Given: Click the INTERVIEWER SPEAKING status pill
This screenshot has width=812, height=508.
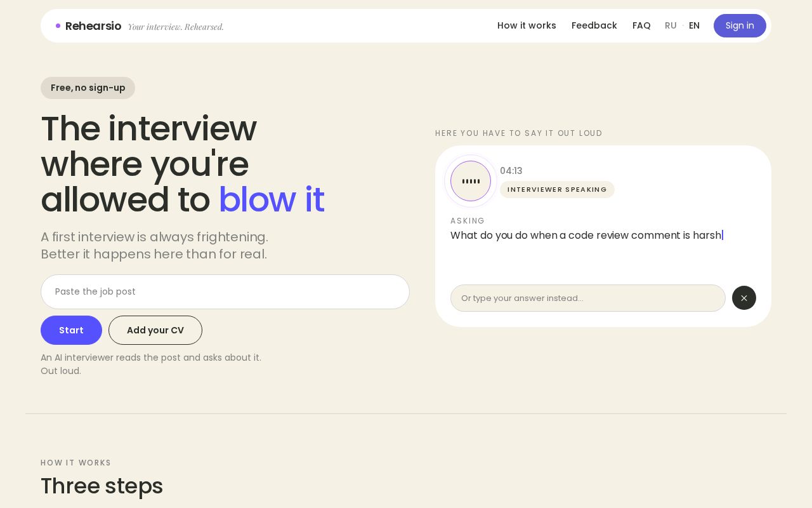Looking at the screenshot, I should [557, 189].
